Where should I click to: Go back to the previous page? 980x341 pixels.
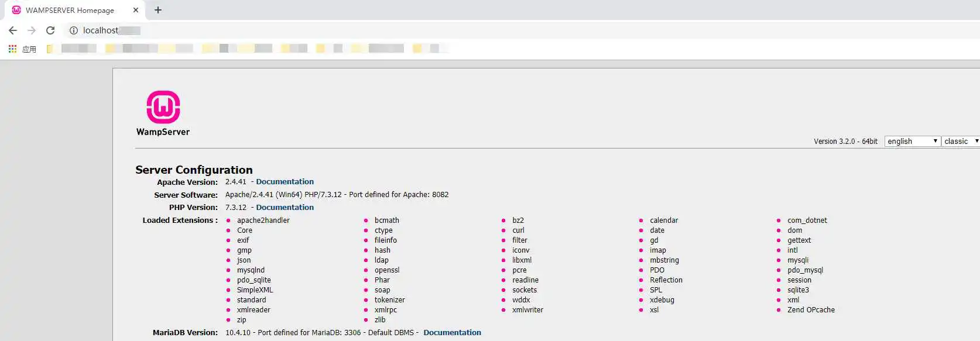coord(13,30)
